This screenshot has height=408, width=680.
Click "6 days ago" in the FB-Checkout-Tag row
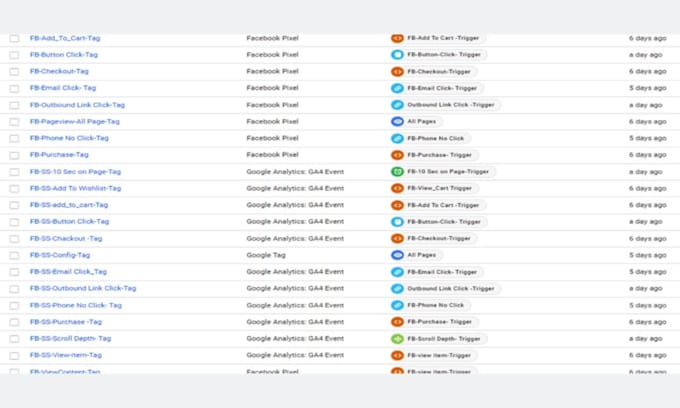coord(647,72)
